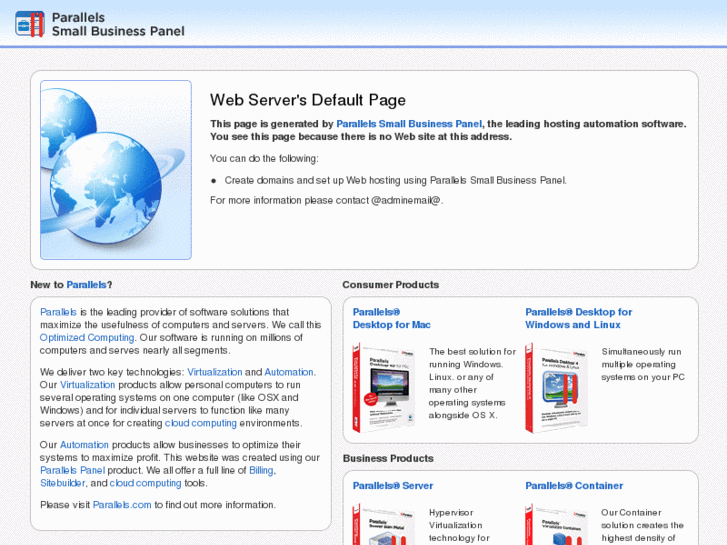Click 'Create domains and set up Web hosting' bullet
727x545 pixels.
[395, 180]
